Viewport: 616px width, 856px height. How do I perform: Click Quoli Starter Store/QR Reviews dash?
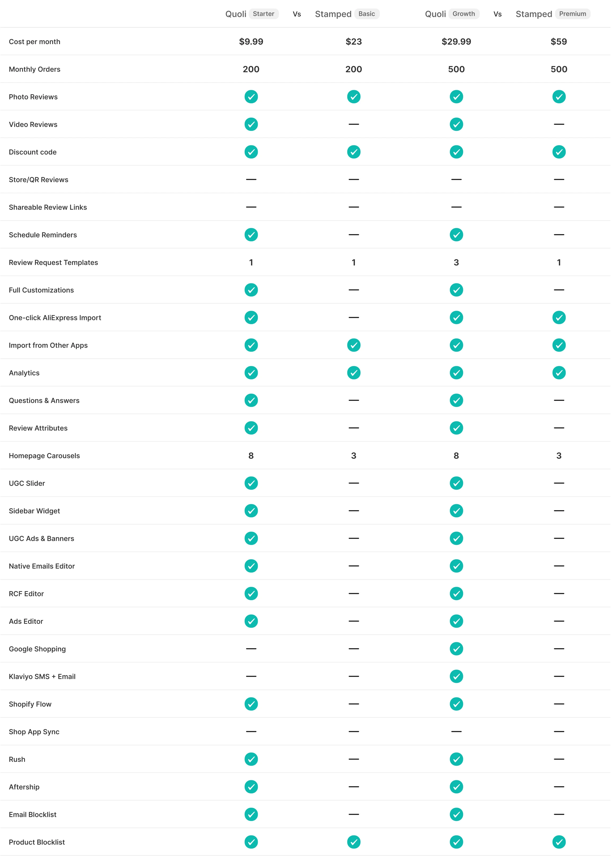(x=251, y=179)
